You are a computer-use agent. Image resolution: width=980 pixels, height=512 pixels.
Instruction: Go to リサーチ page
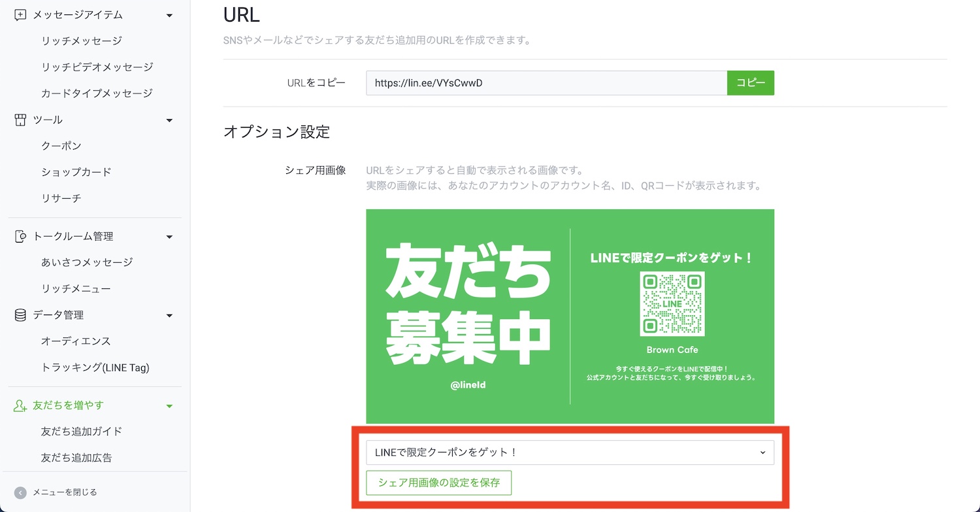click(61, 197)
